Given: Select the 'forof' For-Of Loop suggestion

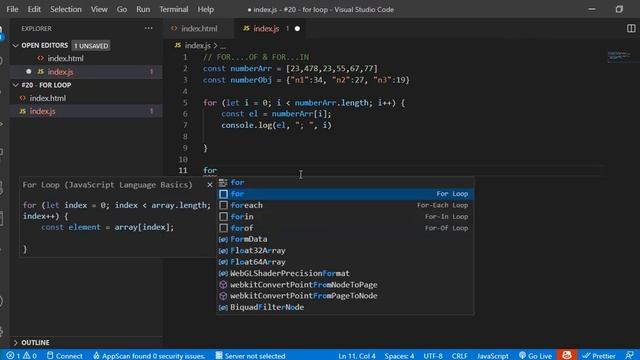Looking at the screenshot, I should [x=345, y=228].
